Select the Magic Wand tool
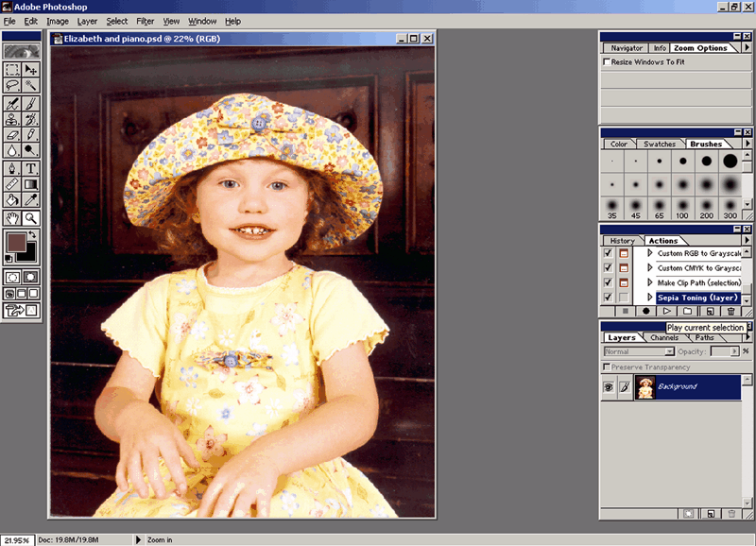The image size is (756, 546). click(31, 85)
